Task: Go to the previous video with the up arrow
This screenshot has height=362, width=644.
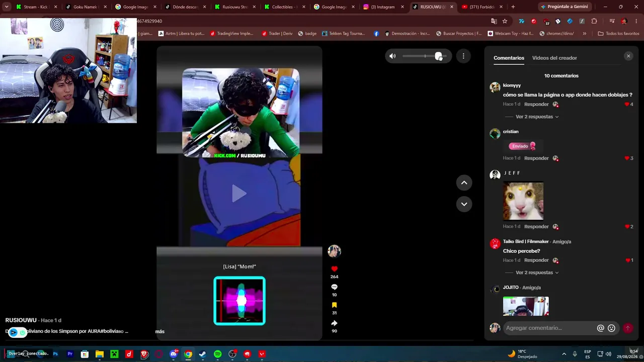Action: click(464, 183)
